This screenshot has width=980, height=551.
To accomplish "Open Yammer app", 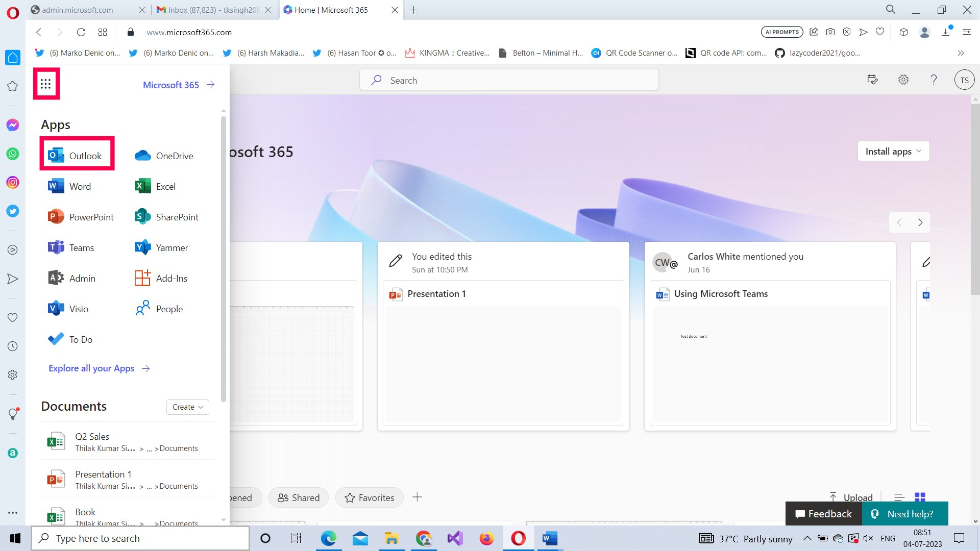I will [x=161, y=247].
